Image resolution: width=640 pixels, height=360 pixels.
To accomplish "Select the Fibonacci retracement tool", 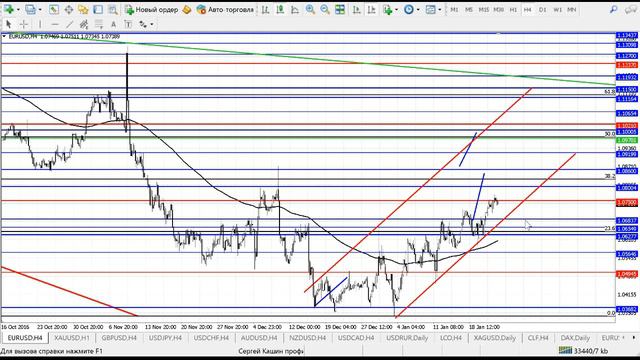I will [x=98, y=24].
